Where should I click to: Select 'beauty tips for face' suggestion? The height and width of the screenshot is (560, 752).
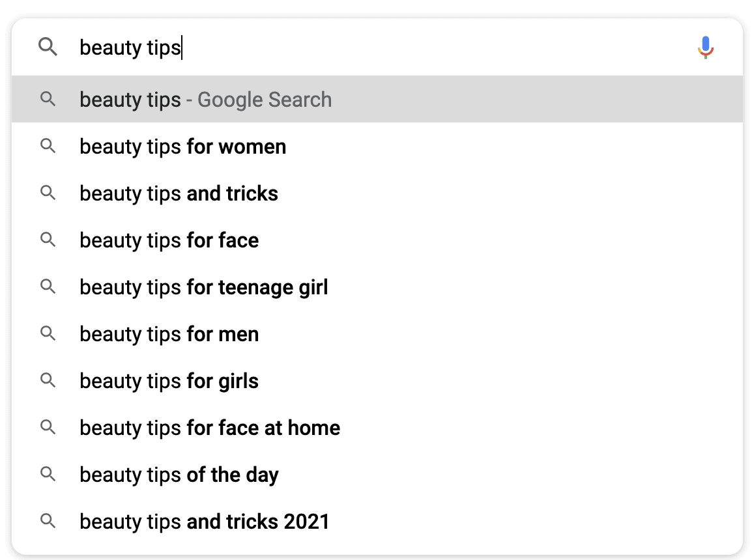pos(169,240)
